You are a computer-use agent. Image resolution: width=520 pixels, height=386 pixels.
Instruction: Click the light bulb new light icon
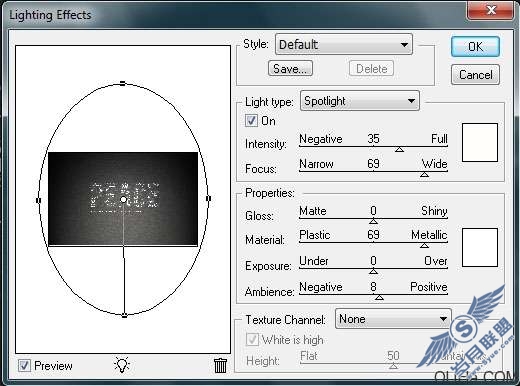coord(122,365)
